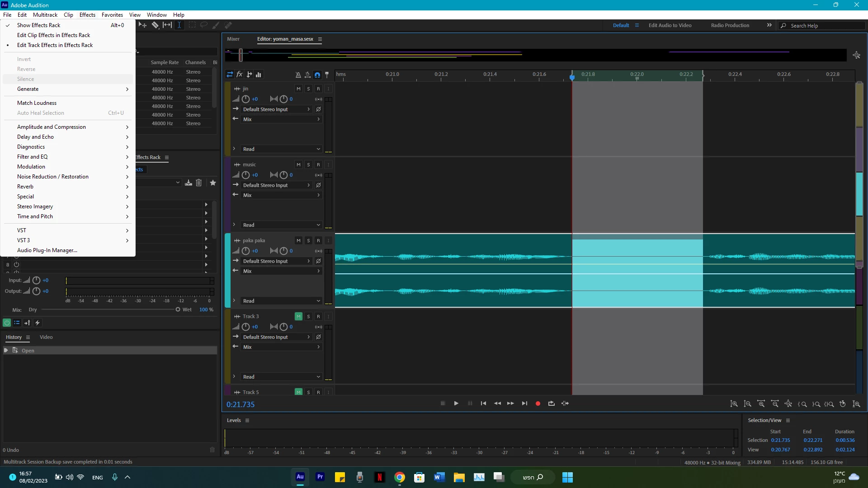Mute the paka paka track

[298, 240]
